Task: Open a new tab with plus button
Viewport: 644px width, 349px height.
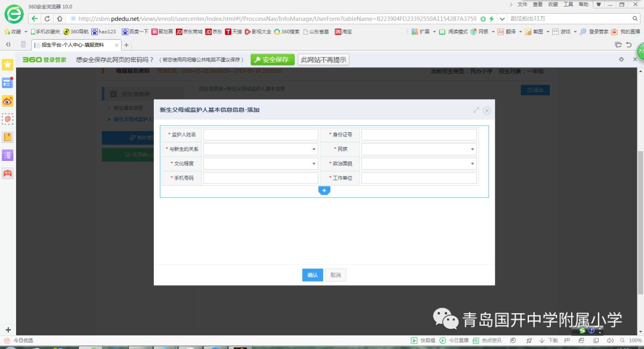Action: pyautogui.click(x=126, y=45)
